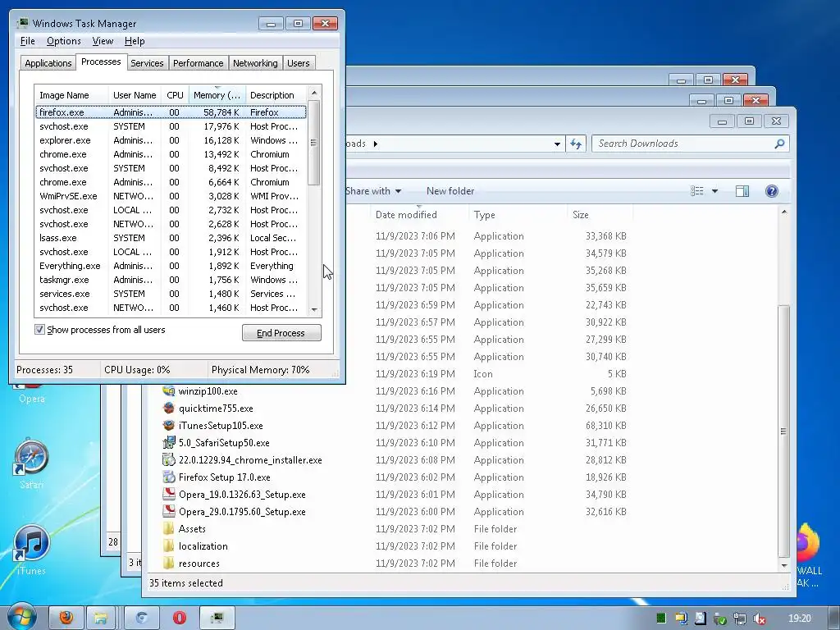Click the network tray icon
Screen dimensions: 840x630
pos(739,619)
